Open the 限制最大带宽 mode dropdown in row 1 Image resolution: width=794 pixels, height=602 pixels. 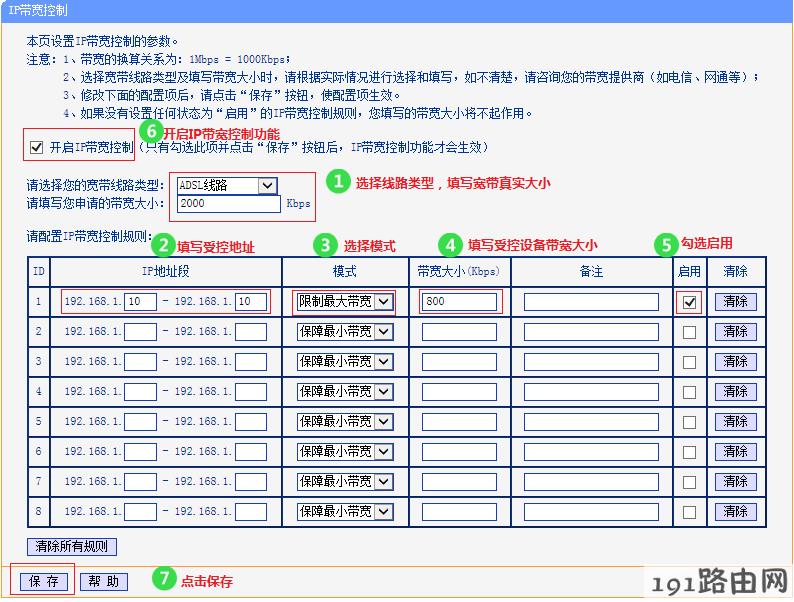click(x=345, y=302)
